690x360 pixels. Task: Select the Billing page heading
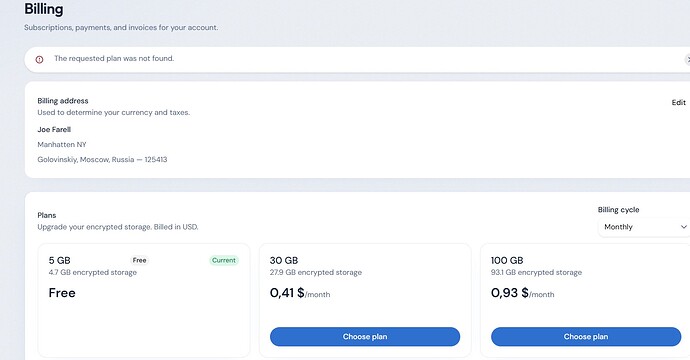pos(44,9)
